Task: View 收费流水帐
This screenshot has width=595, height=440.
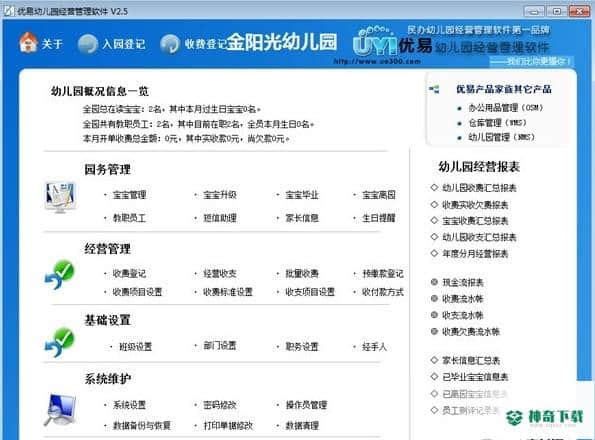Action: click(463, 299)
